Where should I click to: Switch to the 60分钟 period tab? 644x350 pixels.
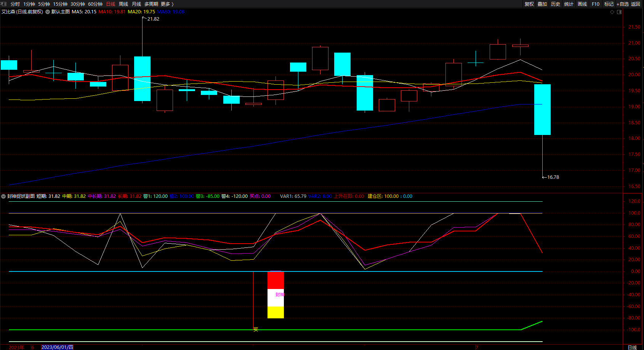click(x=95, y=4)
